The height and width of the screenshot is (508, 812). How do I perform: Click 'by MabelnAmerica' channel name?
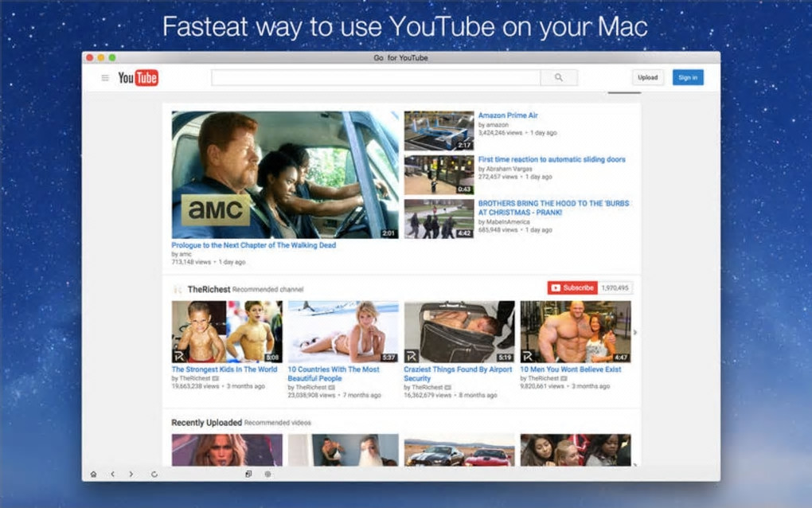point(504,221)
